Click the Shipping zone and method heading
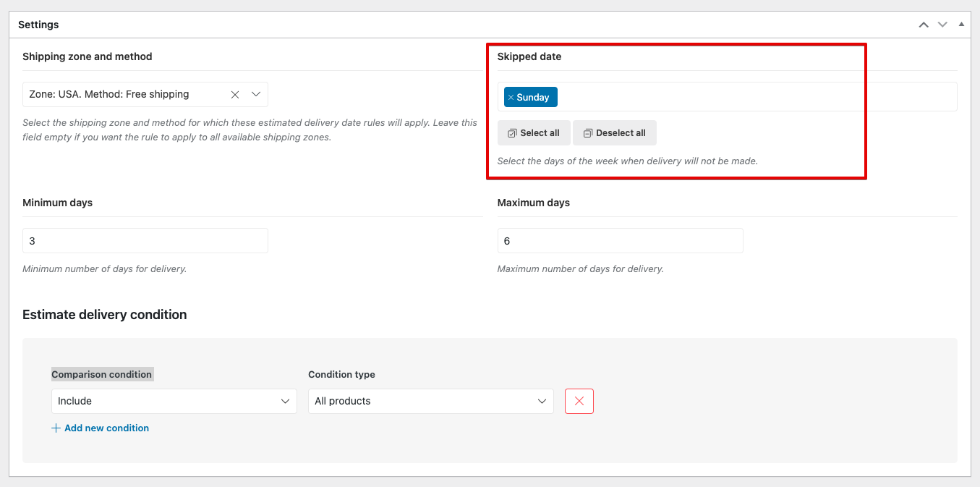The width and height of the screenshot is (980, 487). 88,56
